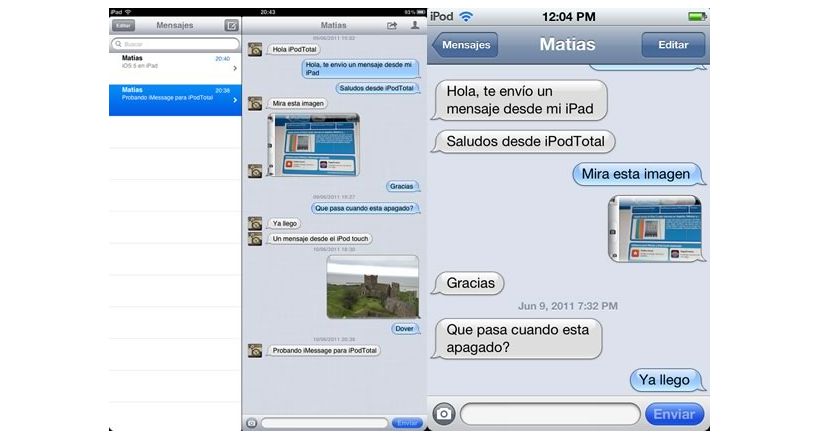The width and height of the screenshot is (820, 440).
Task: Open the contact info person icon on iPad
Action: click(x=415, y=25)
